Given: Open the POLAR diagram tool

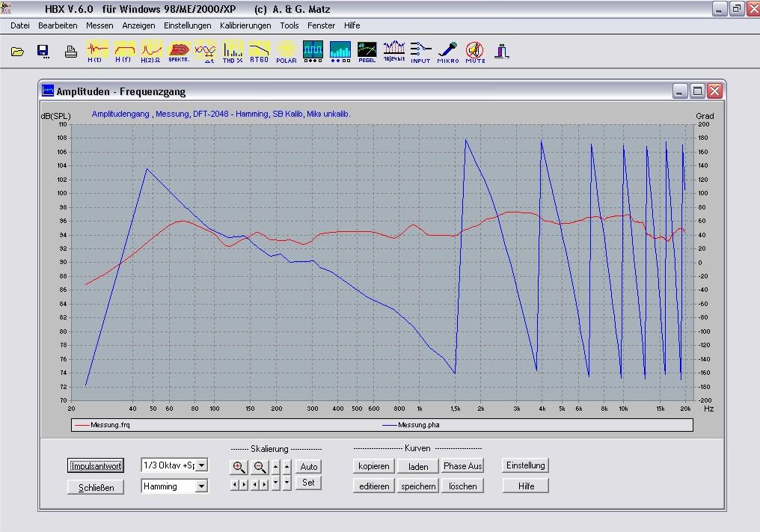Looking at the screenshot, I should [286, 52].
